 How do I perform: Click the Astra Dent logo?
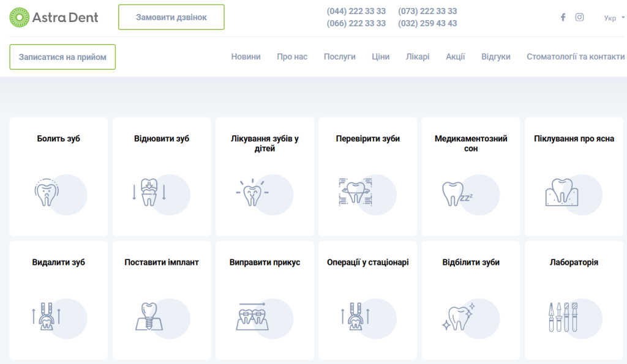54,18
